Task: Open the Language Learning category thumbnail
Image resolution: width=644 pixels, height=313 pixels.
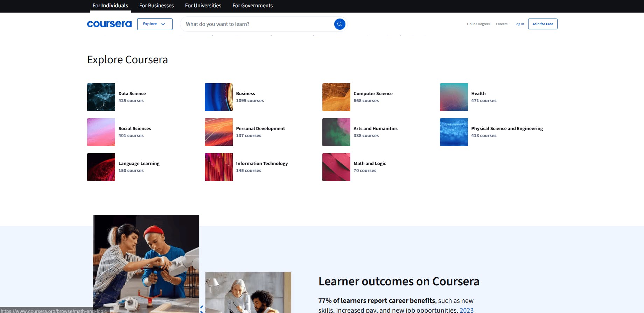Action: tap(101, 167)
